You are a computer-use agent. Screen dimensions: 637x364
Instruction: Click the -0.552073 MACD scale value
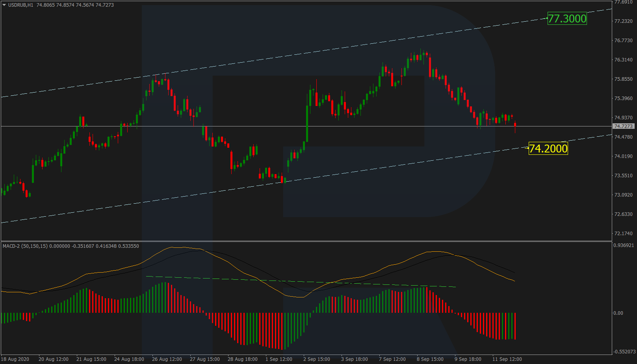[624, 352]
